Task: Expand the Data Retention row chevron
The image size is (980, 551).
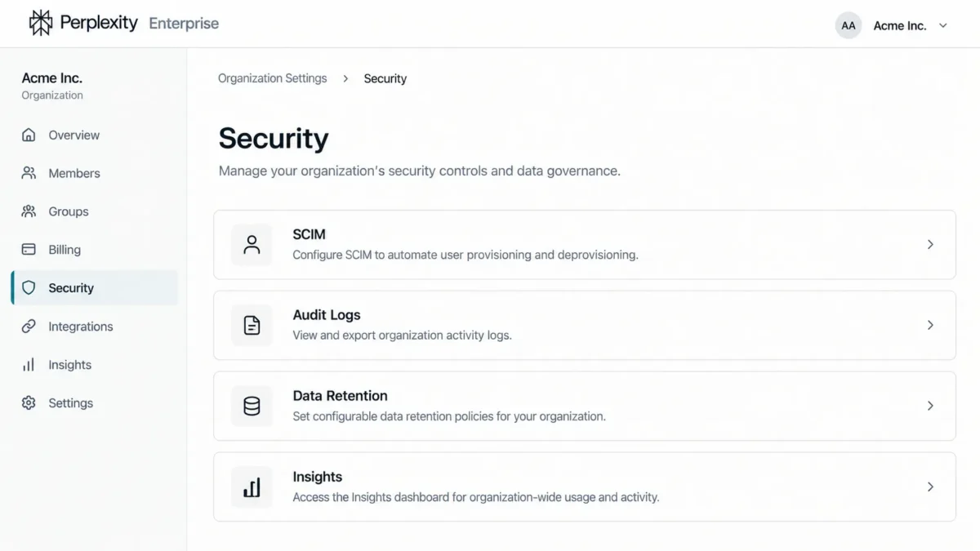Action: 930,406
